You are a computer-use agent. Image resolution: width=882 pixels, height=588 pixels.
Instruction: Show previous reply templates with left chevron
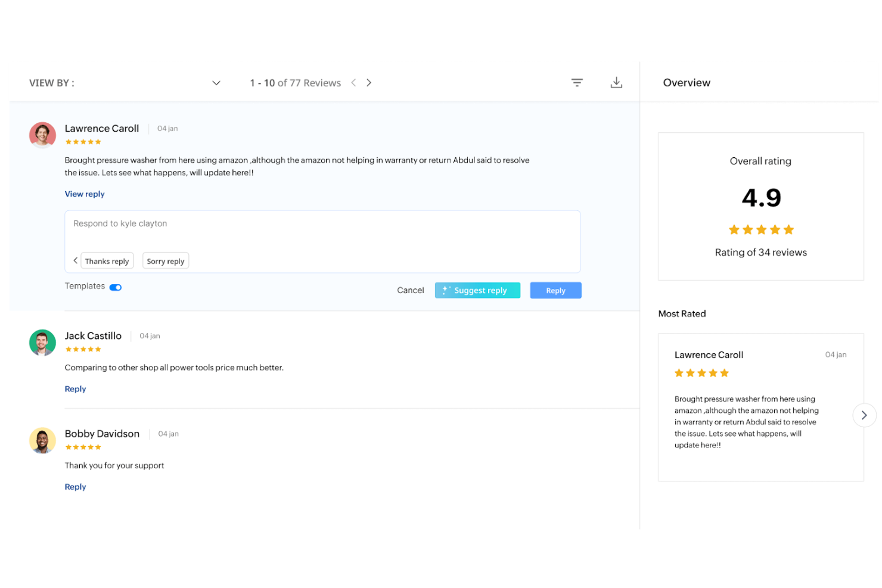tap(75, 260)
